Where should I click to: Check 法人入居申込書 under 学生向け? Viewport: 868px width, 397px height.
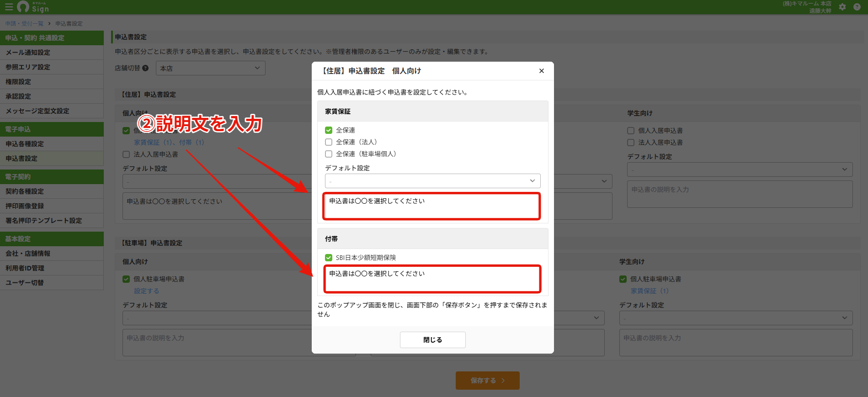tap(631, 143)
